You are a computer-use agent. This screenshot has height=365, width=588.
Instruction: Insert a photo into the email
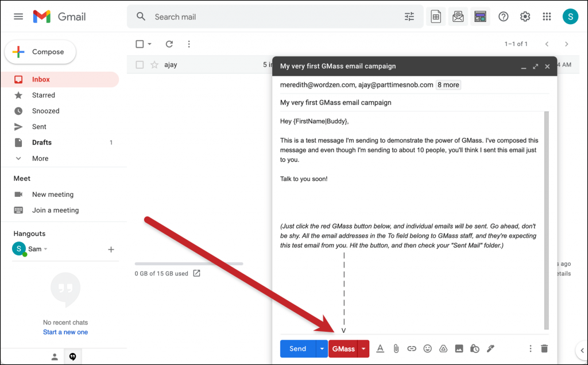pos(459,348)
